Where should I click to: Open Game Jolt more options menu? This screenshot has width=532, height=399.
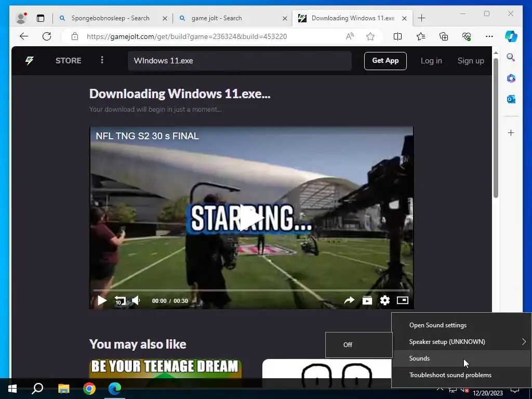click(x=102, y=60)
